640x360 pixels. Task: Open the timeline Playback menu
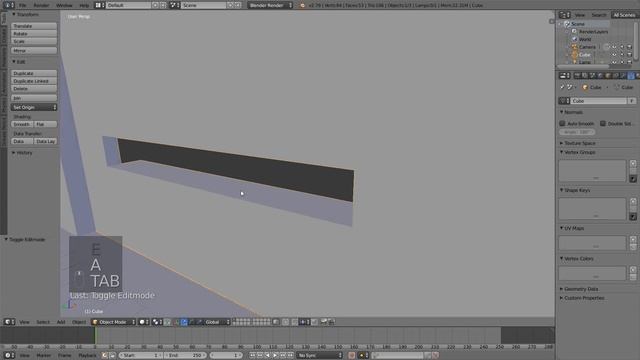(87, 356)
